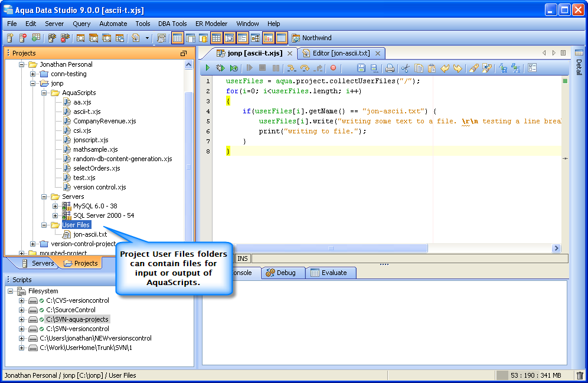
Task: Redo with yellow forward arrow icon
Action: [x=458, y=68]
